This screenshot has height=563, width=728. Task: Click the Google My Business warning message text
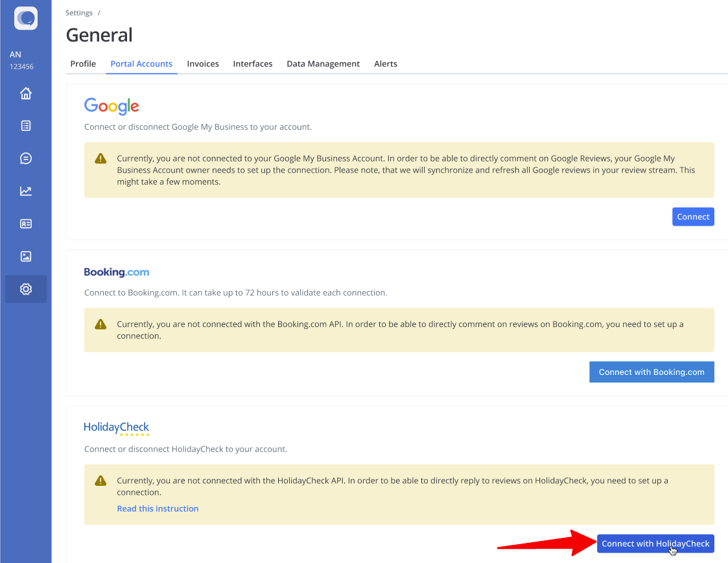(406, 170)
